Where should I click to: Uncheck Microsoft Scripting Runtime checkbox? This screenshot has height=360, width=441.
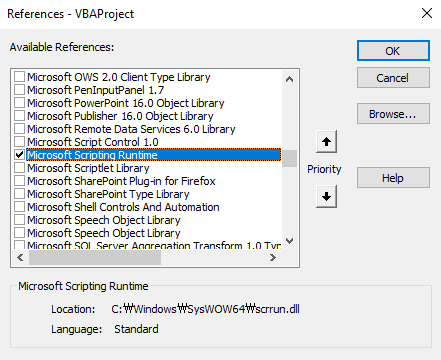point(19,155)
